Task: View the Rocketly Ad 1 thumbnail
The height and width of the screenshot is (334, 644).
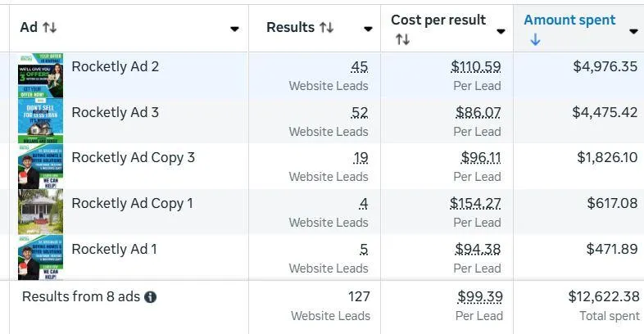Action: click(40, 257)
